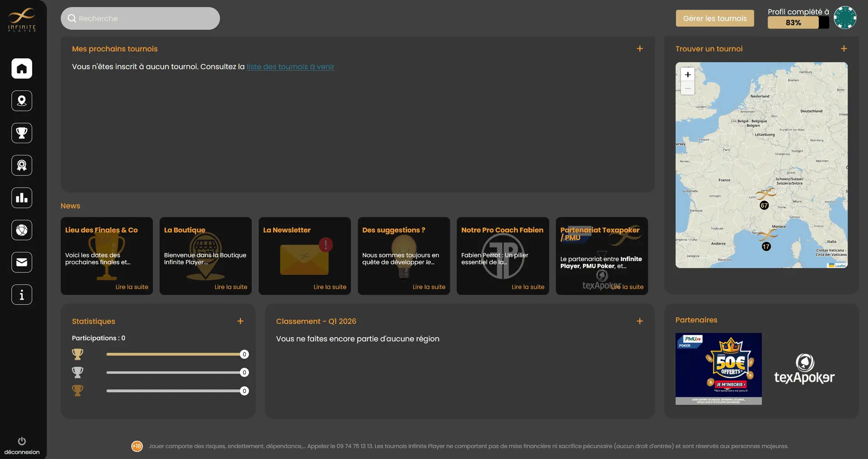The width and height of the screenshot is (868, 459).
Task: Open the info sidebar icon
Action: 22,295
